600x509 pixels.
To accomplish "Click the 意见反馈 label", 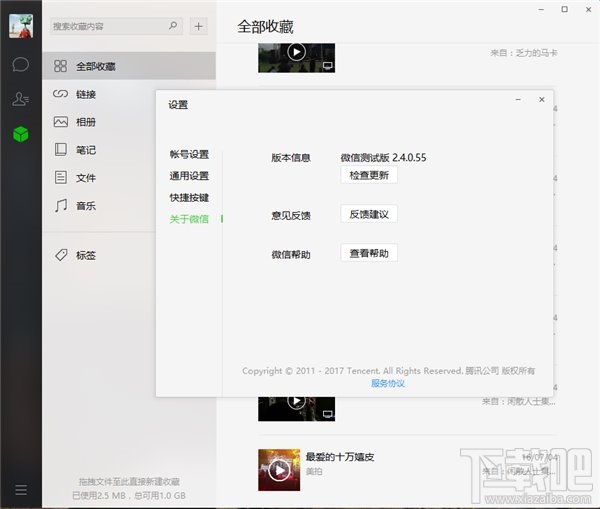I will tap(291, 216).
